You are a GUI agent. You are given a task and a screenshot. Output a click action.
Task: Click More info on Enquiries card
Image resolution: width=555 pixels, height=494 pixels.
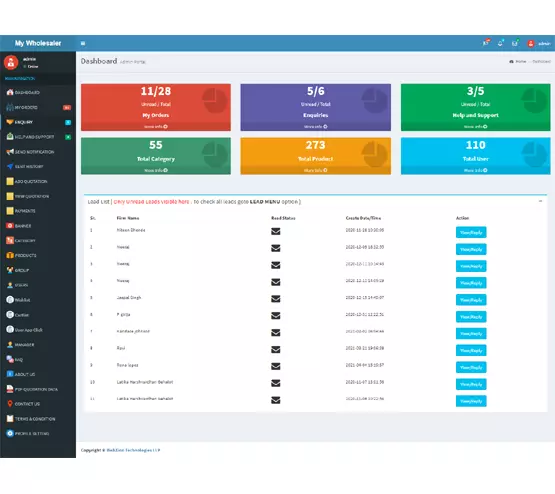315,126
